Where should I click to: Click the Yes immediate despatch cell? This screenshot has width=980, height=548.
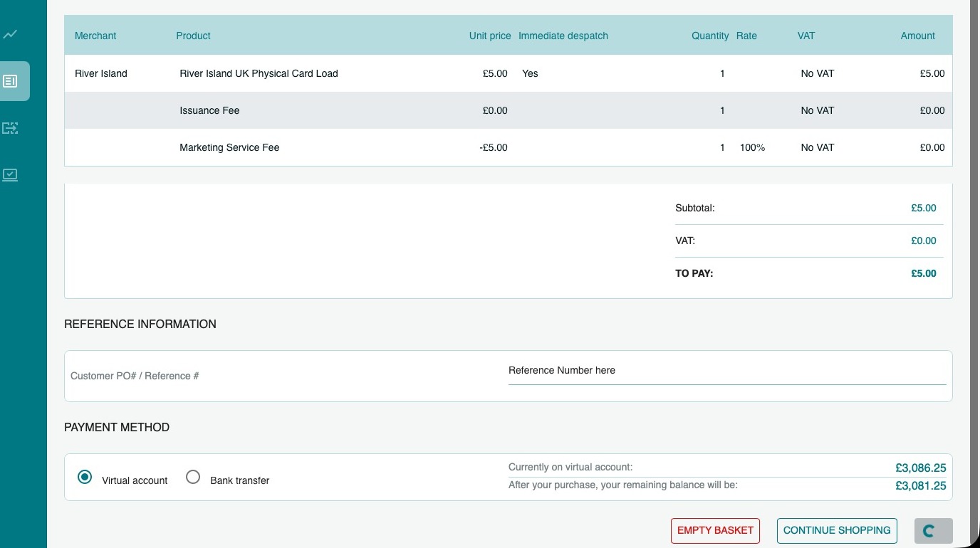point(530,73)
